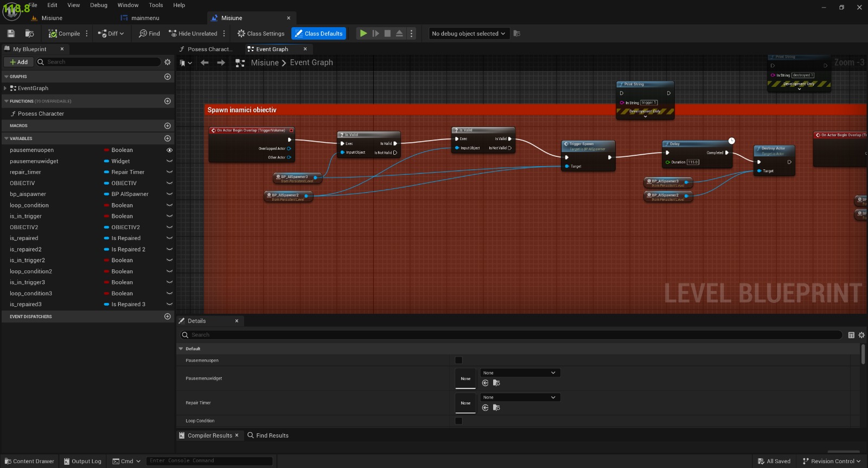Collapse the Default category in Details
The width and height of the screenshot is (868, 468).
point(181,349)
